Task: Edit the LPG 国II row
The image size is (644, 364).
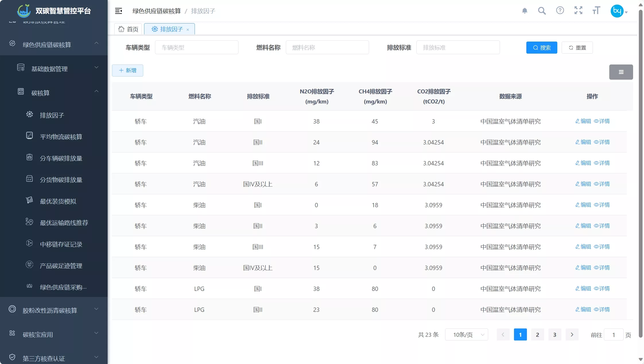Action: pos(583,310)
